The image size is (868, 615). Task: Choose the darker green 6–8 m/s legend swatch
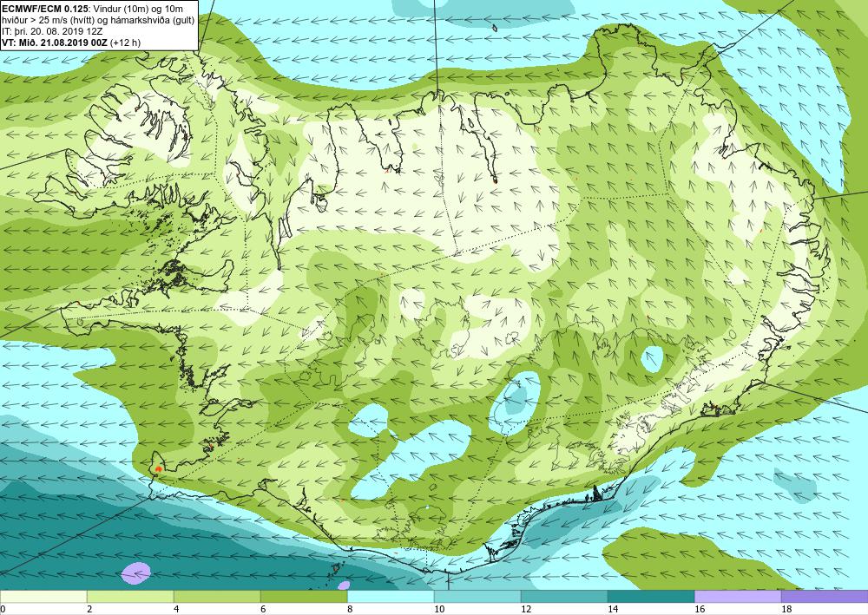pos(304,597)
